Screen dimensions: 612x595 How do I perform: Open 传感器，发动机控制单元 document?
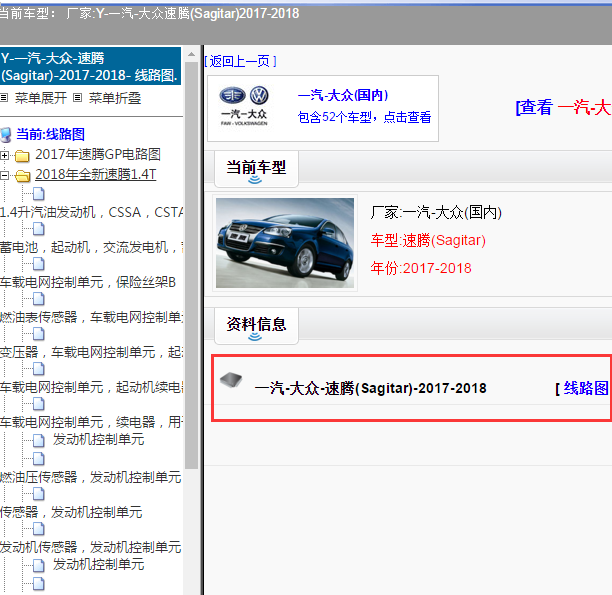click(x=71, y=512)
